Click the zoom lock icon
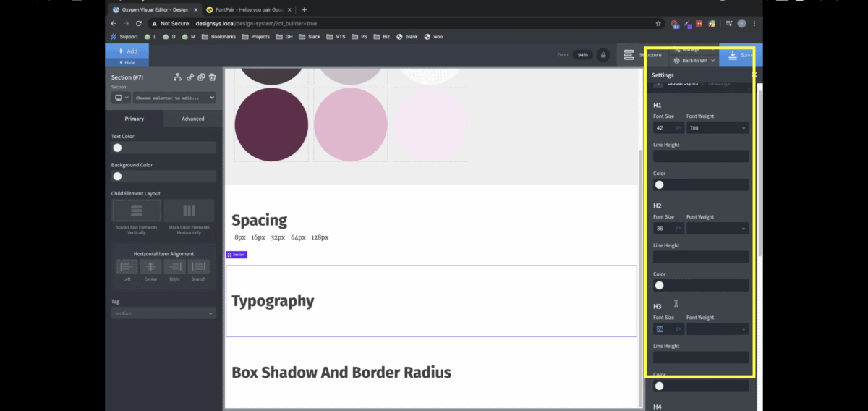 coord(602,55)
